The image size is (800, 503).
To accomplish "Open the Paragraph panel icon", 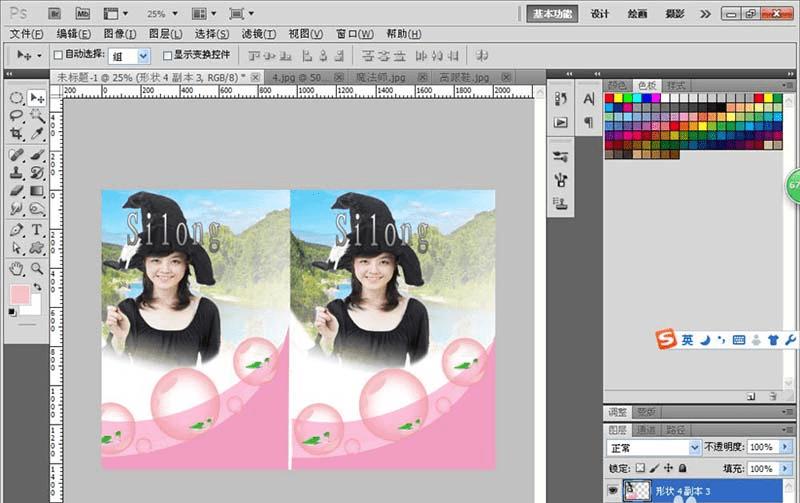I will 589,122.
